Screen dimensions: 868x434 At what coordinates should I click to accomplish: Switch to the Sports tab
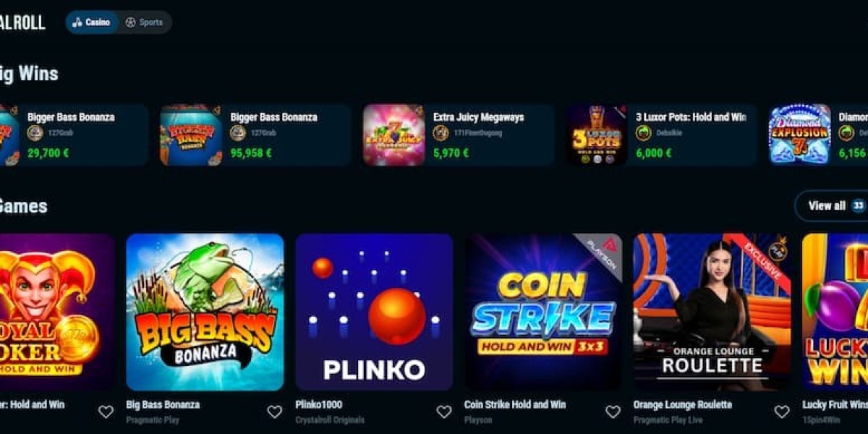coord(144,22)
